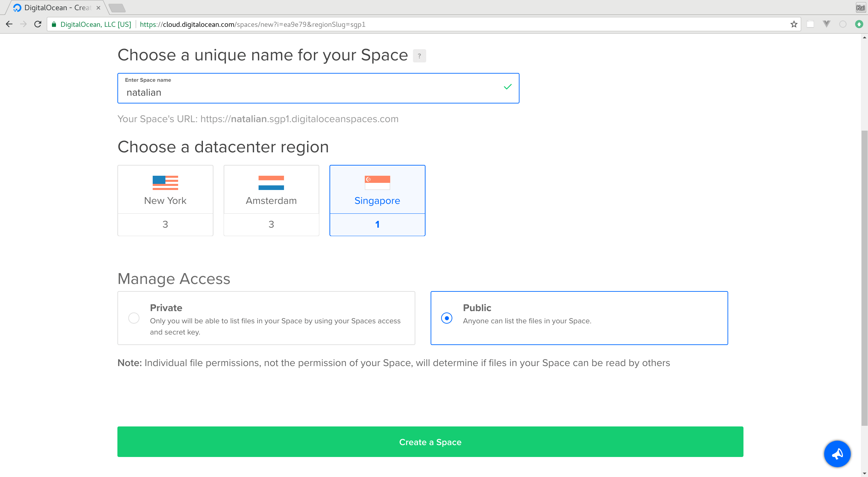Reload the DigitalOcean page
868x477 pixels.
click(x=38, y=24)
